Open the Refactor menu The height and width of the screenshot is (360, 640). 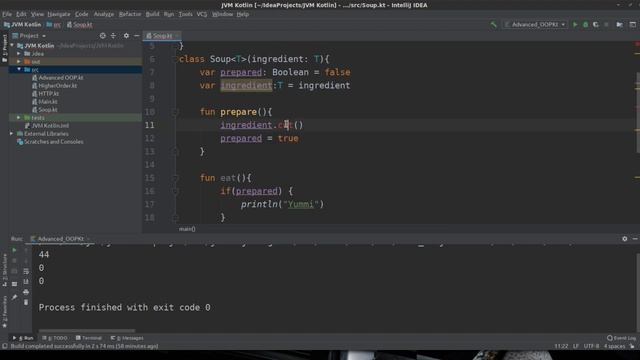[130, 14]
